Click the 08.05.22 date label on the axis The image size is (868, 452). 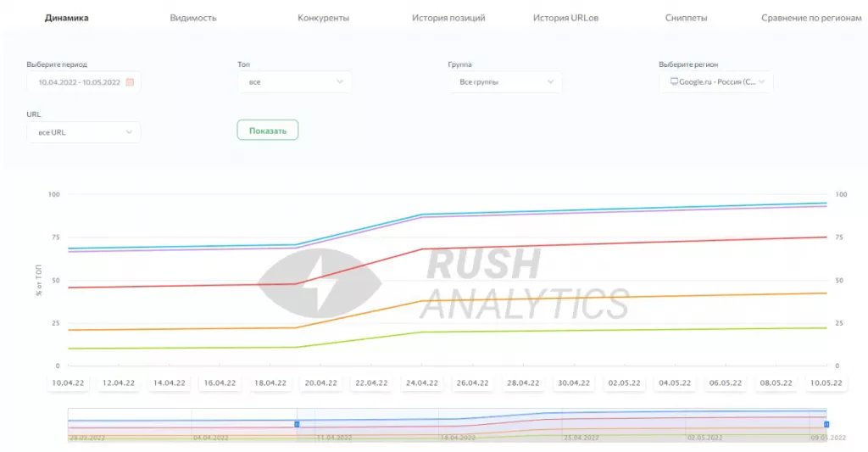[776, 382]
